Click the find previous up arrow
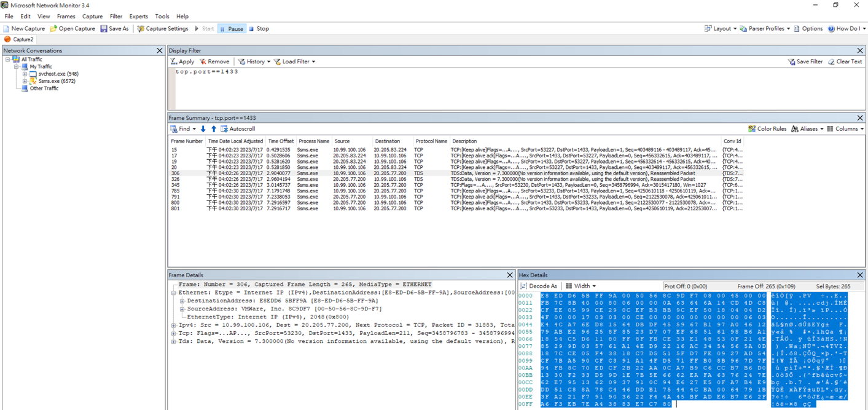 pos(214,129)
